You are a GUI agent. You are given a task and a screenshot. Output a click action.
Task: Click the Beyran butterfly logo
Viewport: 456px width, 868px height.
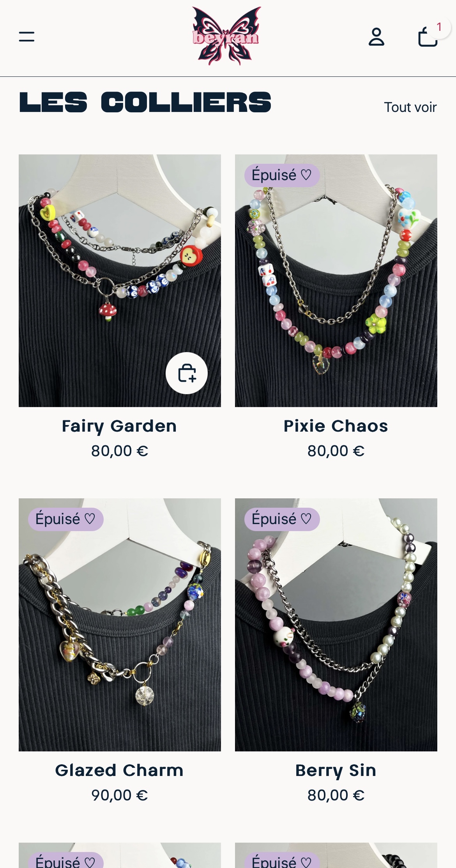(x=226, y=35)
